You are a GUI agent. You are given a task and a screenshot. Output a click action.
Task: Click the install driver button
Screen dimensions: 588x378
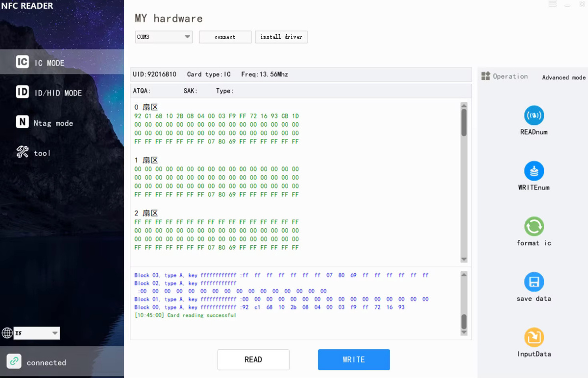click(281, 37)
